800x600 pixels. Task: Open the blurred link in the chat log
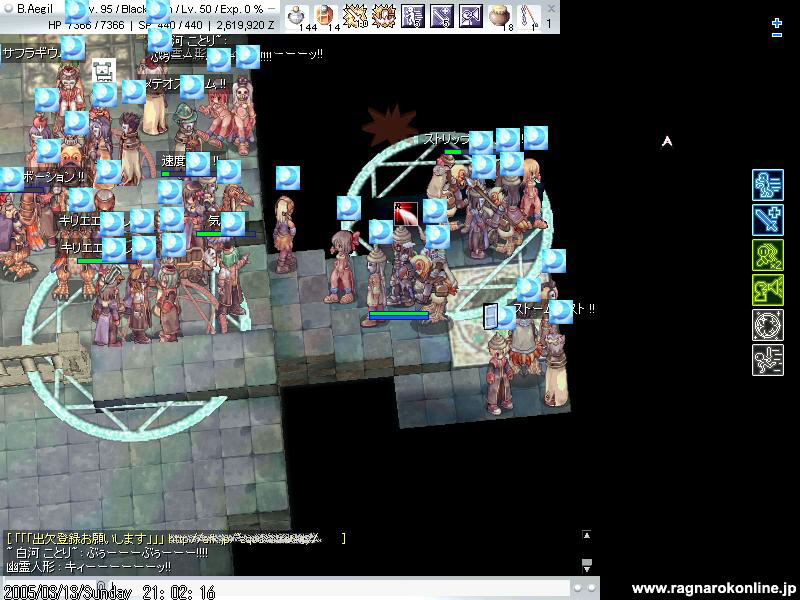(x=245, y=538)
